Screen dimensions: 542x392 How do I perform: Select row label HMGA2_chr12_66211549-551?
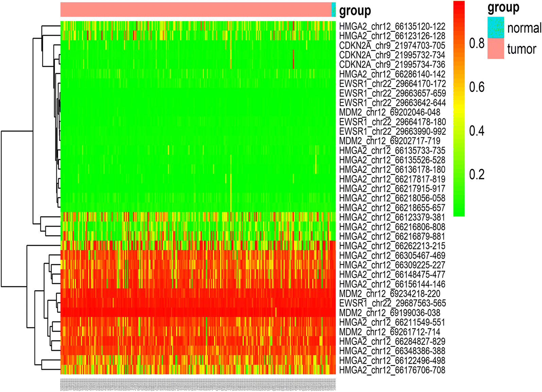tap(392, 322)
